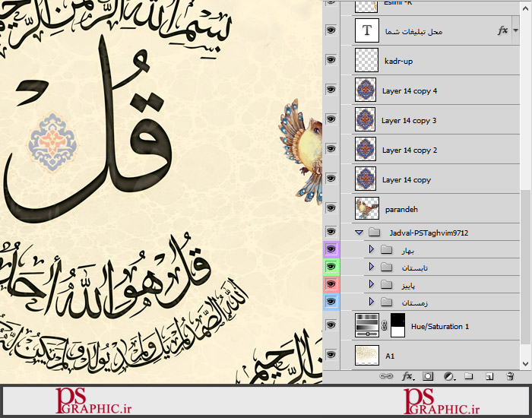This screenshot has width=532, height=418.
Task: Select the layer name Layer 14 copy 2
Action: coord(410,150)
